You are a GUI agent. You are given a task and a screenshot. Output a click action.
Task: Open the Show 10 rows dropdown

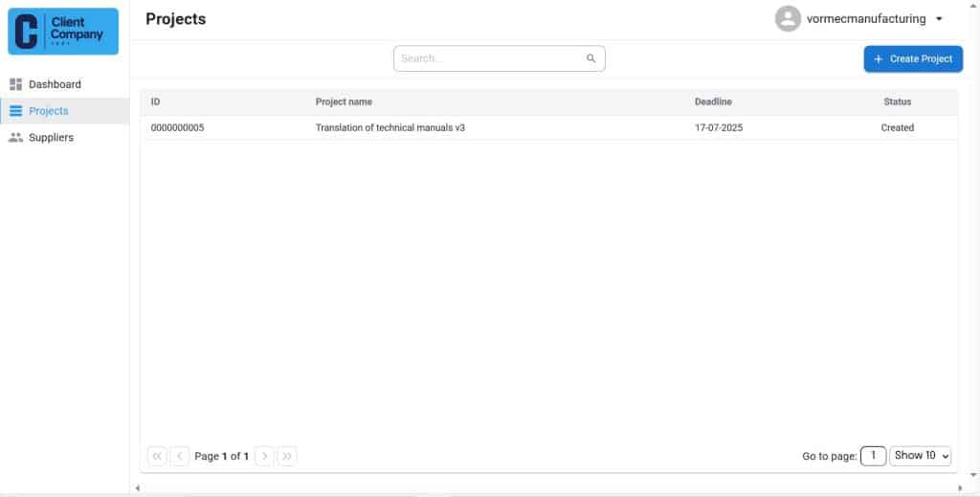point(920,456)
